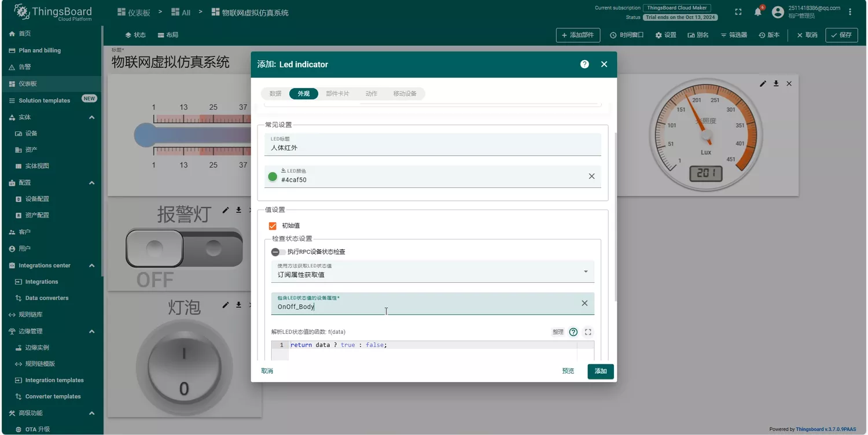This screenshot has width=868, height=435.
Task: Click the green LED color swatch
Action: click(x=273, y=176)
